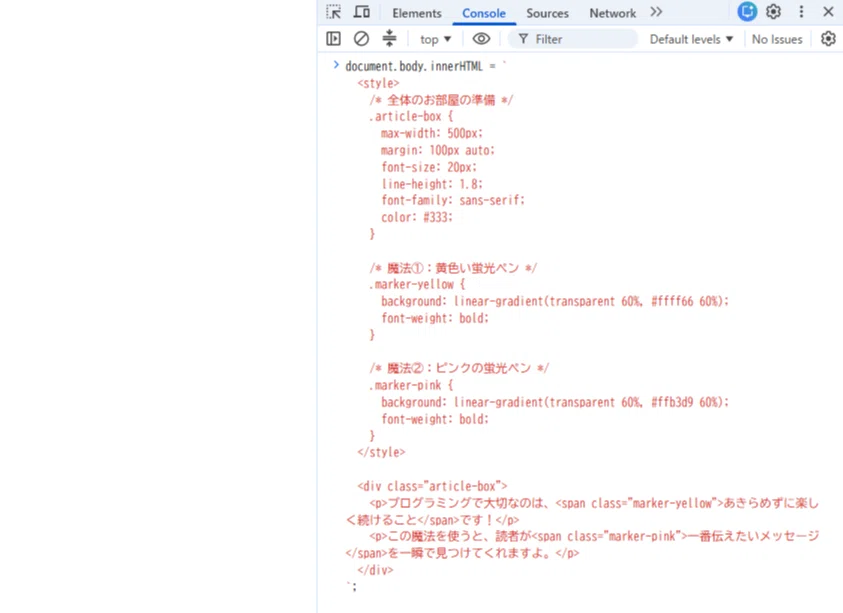Click the #ffb3d9 gradient background line
The image size is (843, 613).
(555, 402)
